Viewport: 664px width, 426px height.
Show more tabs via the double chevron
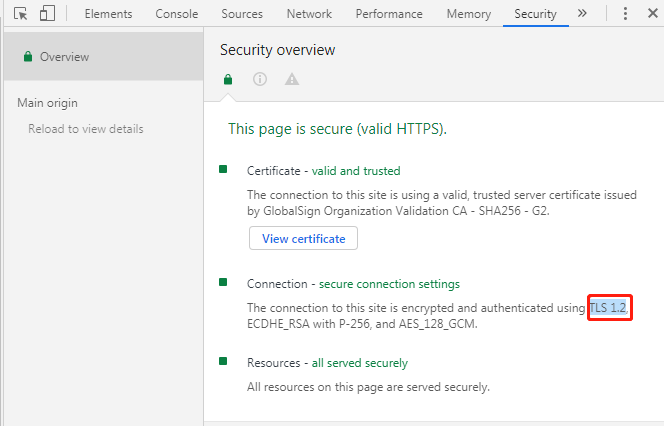[582, 13]
